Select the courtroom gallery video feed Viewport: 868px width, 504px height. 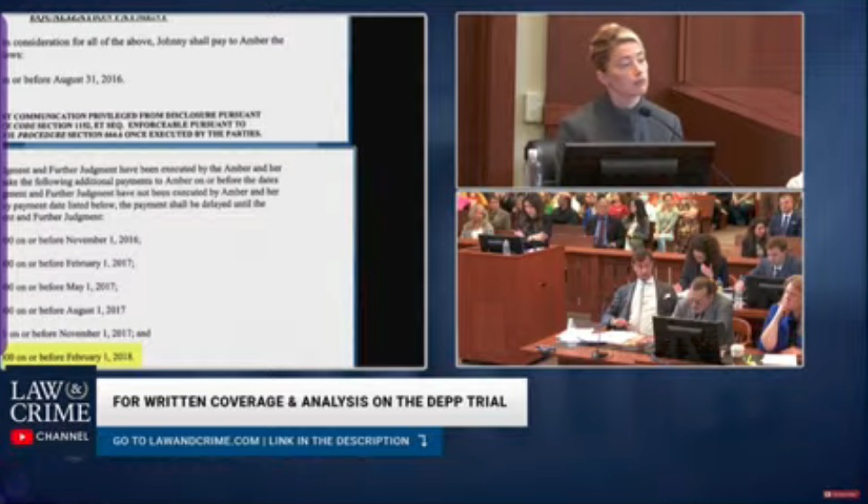click(630, 279)
